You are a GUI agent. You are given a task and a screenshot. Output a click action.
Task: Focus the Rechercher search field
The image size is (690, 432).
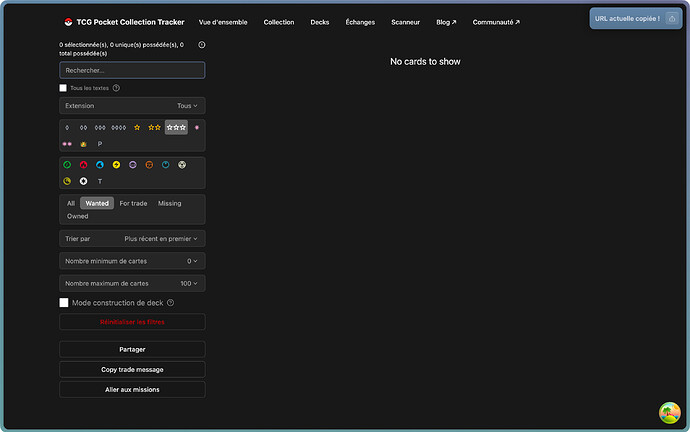[x=132, y=70]
